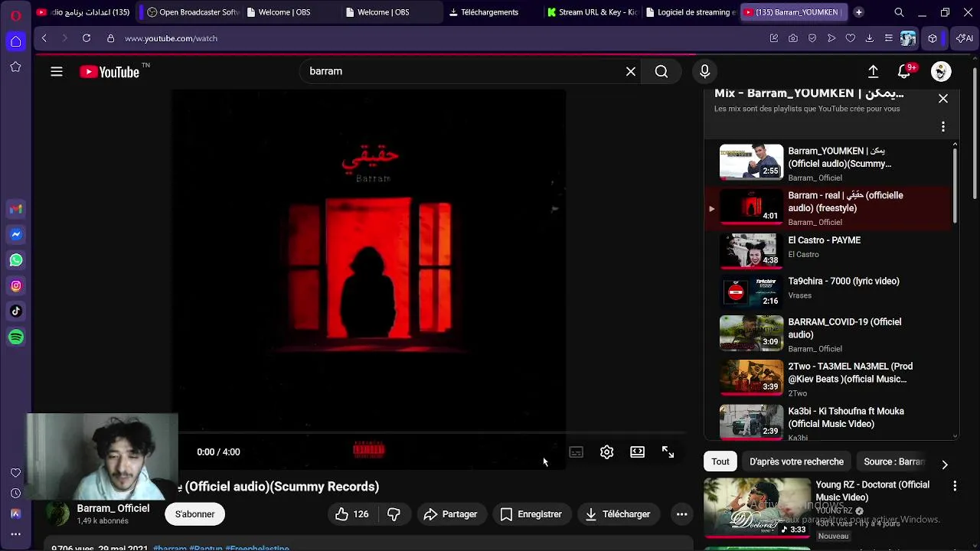The height and width of the screenshot is (551, 980).
Task: Switch to Stream URL & Key Kick tab
Action: click(x=592, y=12)
